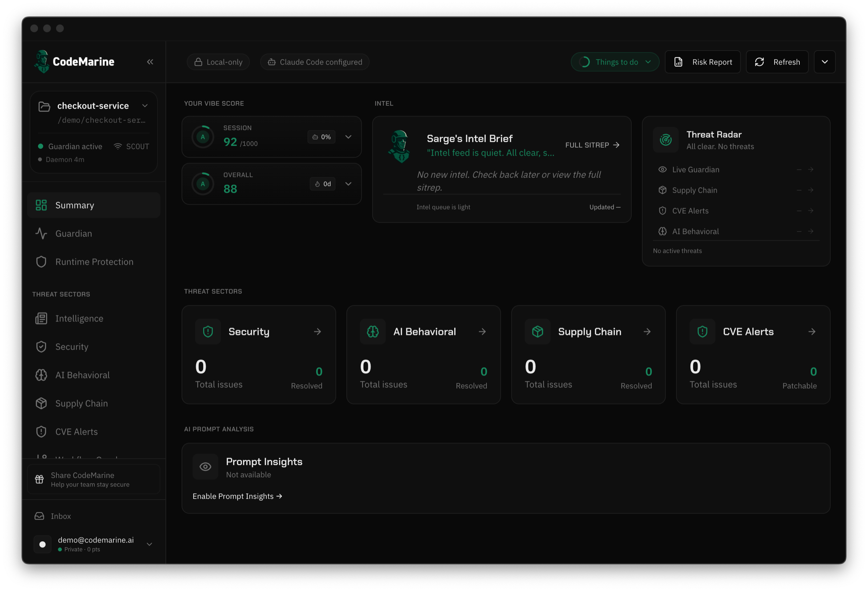Expand the checkout-service project dropdown
Image resolution: width=868 pixels, height=591 pixels.
(145, 106)
